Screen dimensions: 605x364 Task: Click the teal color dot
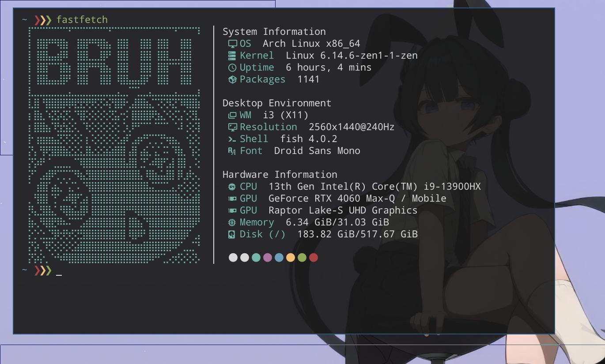tap(256, 258)
